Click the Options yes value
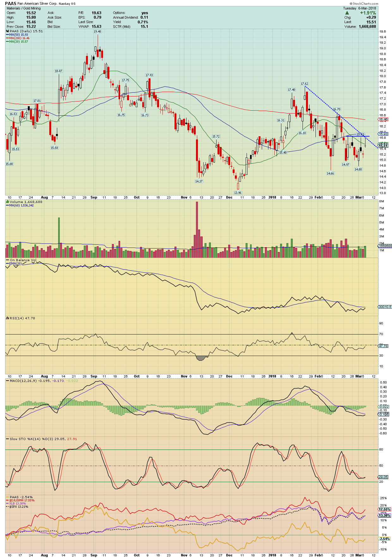Screen dimensions: 392x558 (145, 13)
